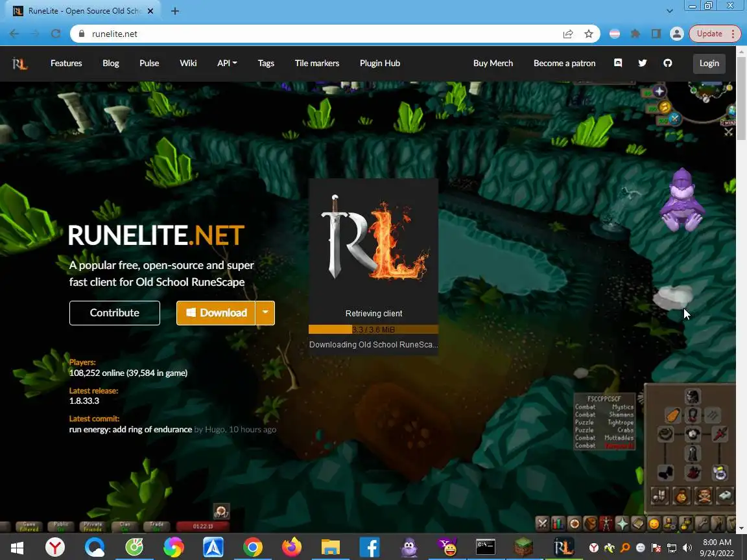The image size is (747, 560).
Task: Click the '1.8.33.3' latest release text
Action: coord(84,401)
